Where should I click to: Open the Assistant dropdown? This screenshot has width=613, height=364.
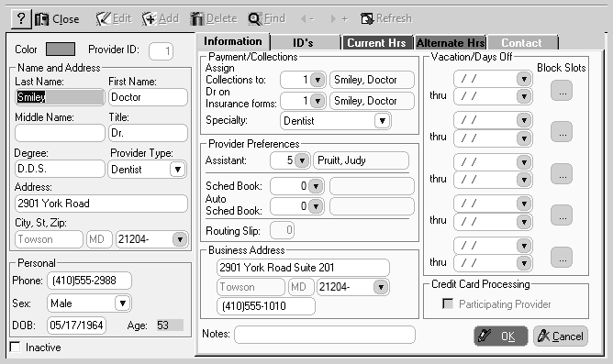click(x=302, y=160)
